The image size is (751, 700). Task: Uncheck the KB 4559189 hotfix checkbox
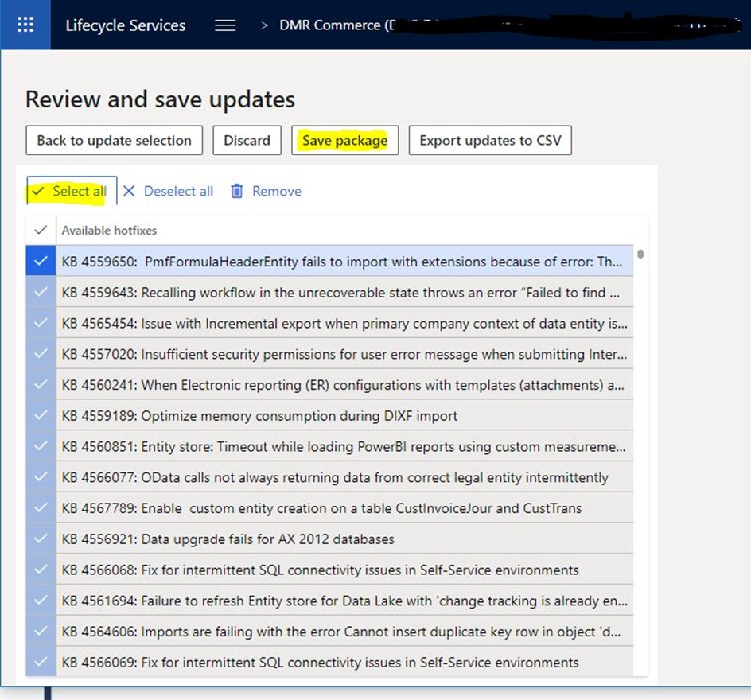[41, 415]
